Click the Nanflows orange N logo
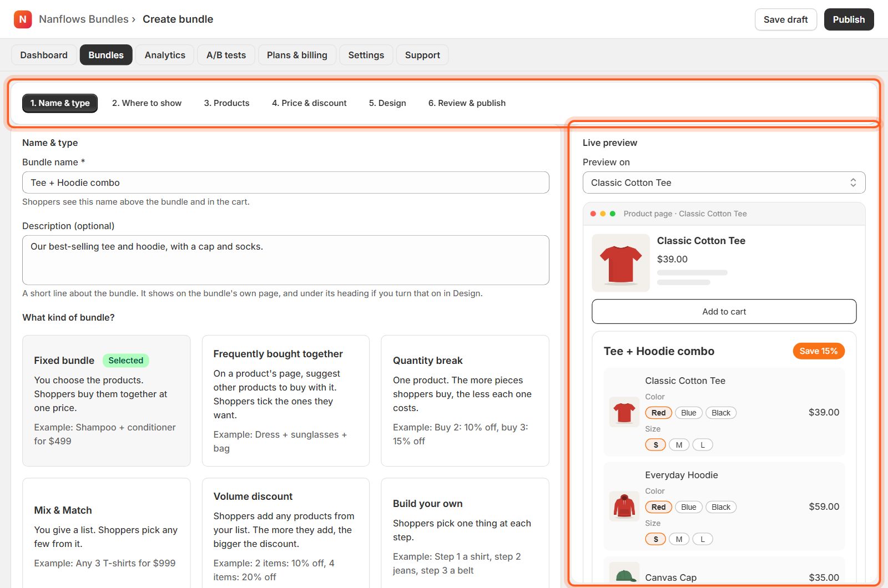Viewport: 888px width, 588px height. [23, 19]
